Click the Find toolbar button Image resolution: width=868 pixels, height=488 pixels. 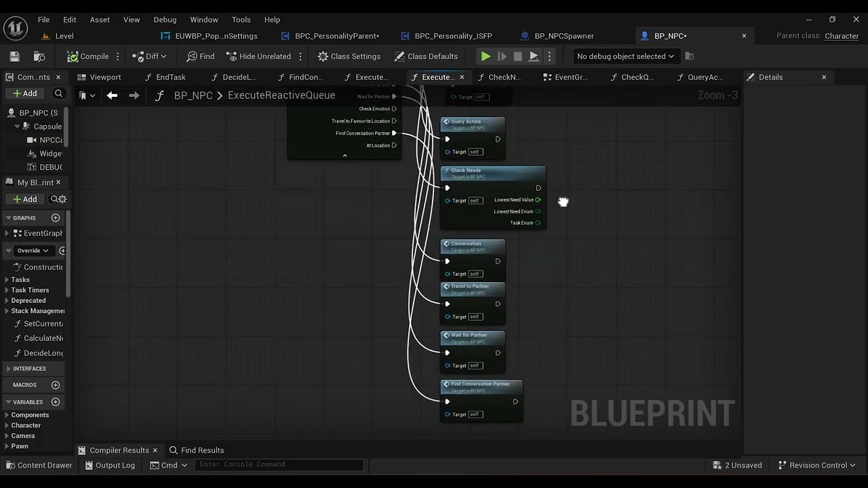[x=201, y=56]
